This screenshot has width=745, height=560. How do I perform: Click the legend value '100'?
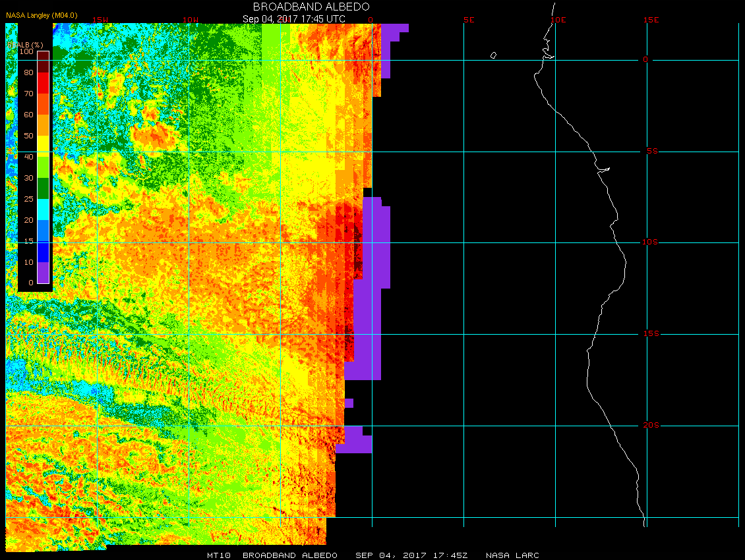(x=26, y=51)
